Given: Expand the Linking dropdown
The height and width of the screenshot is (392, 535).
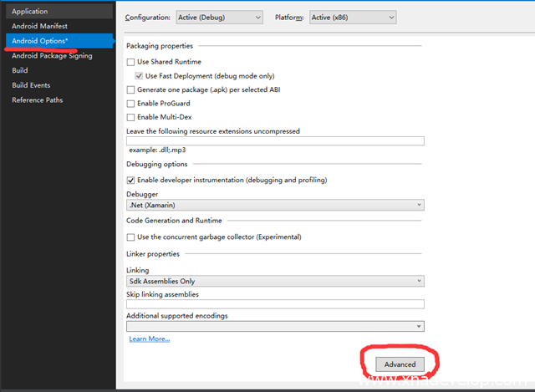Looking at the screenshot, I should [275, 282].
